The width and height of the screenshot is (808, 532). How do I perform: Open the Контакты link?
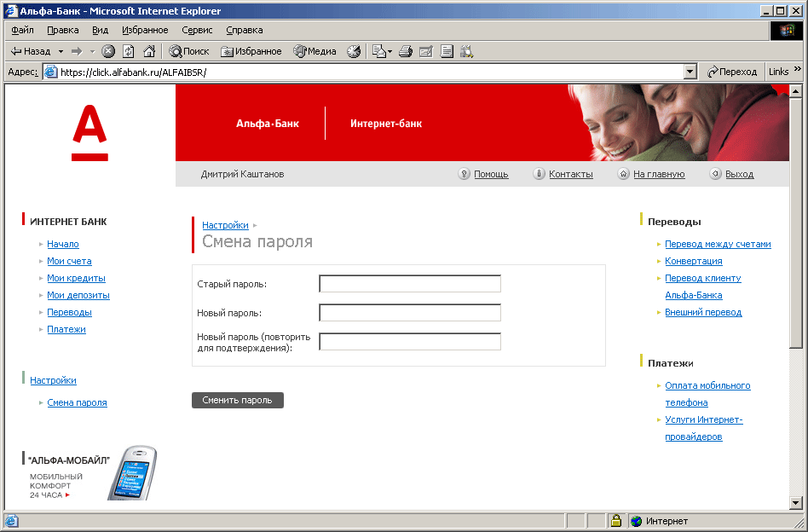pyautogui.click(x=571, y=174)
